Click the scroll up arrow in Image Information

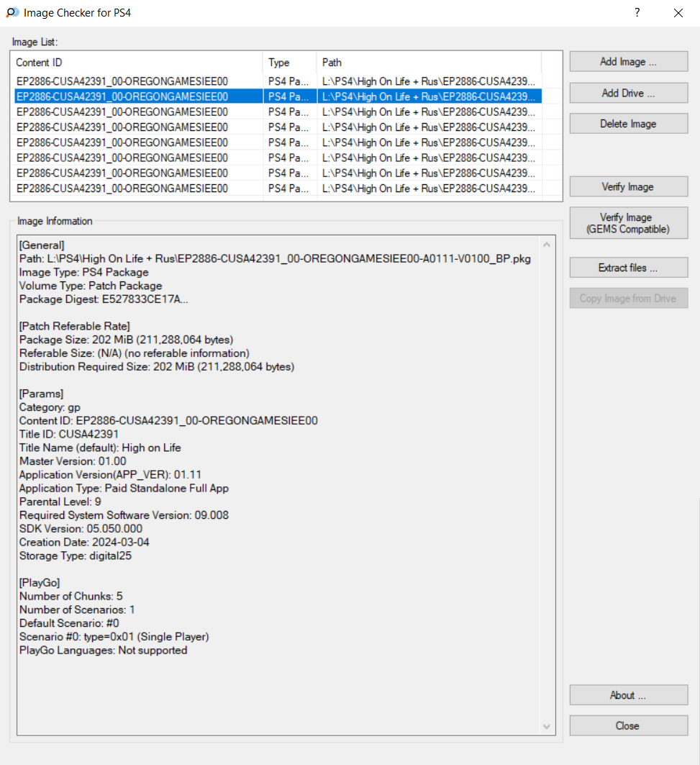pyautogui.click(x=547, y=245)
